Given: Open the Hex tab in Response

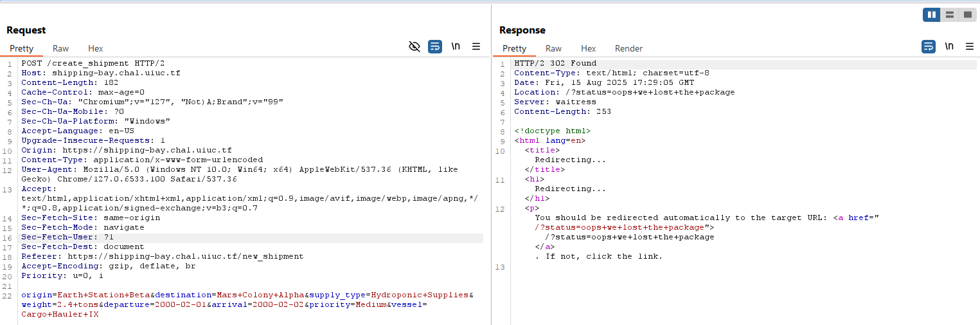Looking at the screenshot, I should pyautogui.click(x=588, y=48).
